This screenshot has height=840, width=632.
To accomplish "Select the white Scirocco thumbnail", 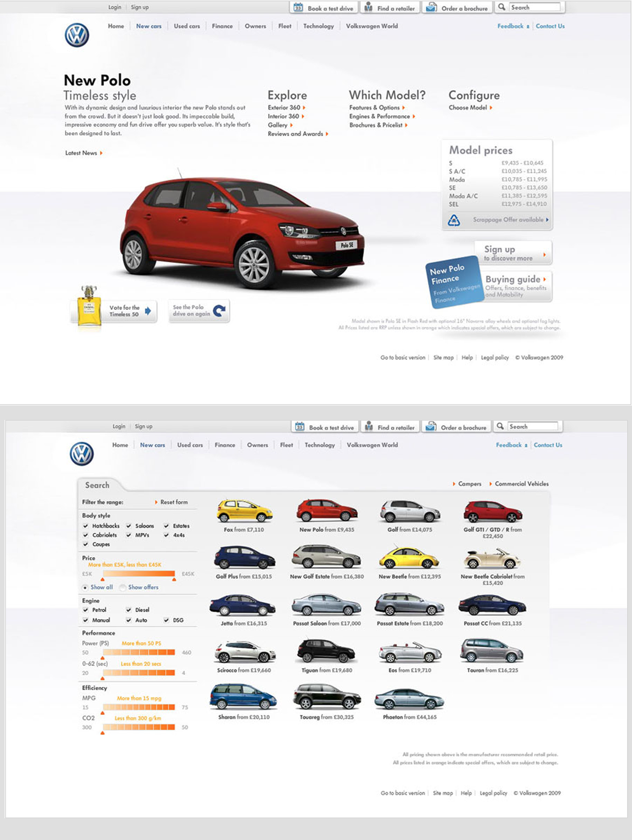I will click(x=245, y=651).
